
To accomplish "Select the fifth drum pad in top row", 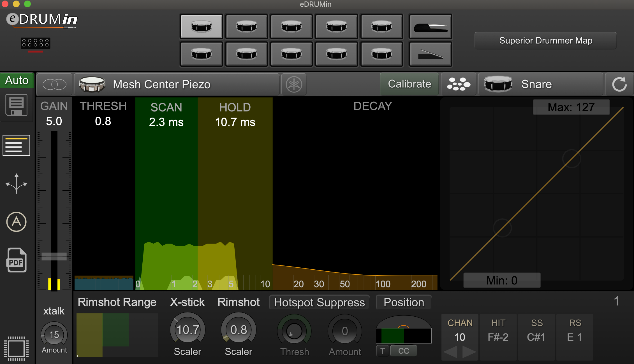I will click(x=382, y=27).
